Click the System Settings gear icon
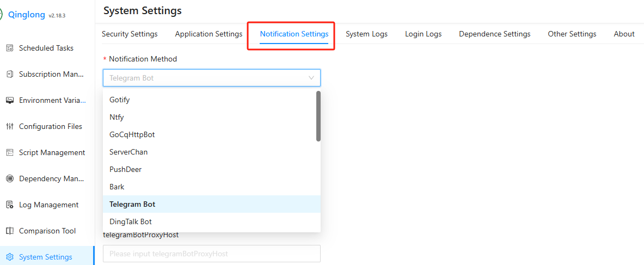This screenshot has width=644, height=265. point(9,257)
